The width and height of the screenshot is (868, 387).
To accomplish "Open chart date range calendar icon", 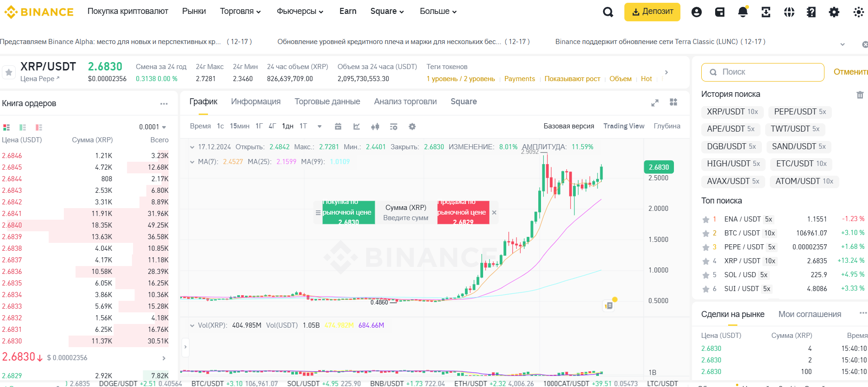I will [338, 127].
